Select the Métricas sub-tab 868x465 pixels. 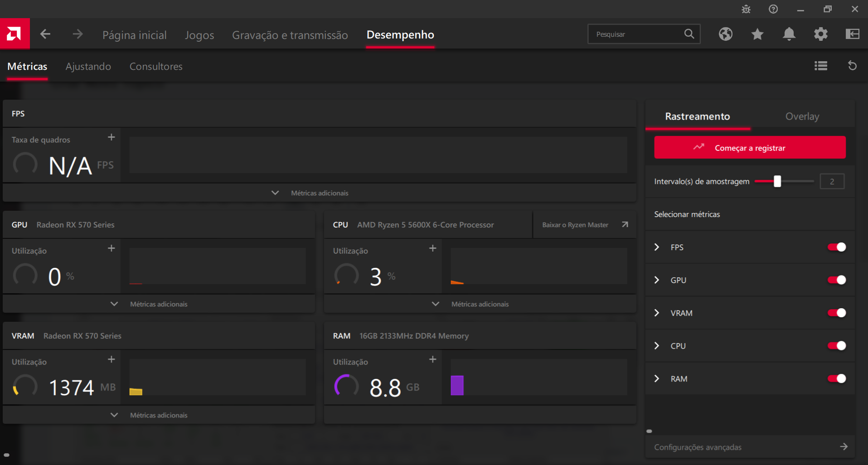(27, 67)
